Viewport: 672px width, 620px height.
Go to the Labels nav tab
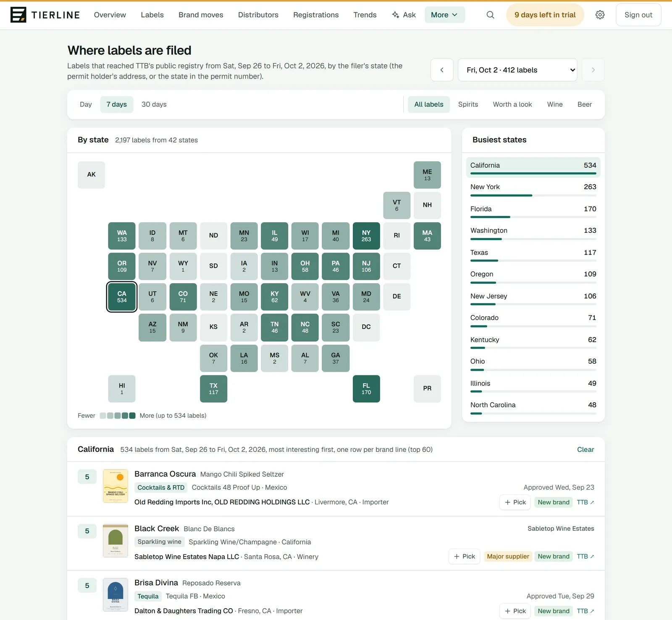pos(152,15)
